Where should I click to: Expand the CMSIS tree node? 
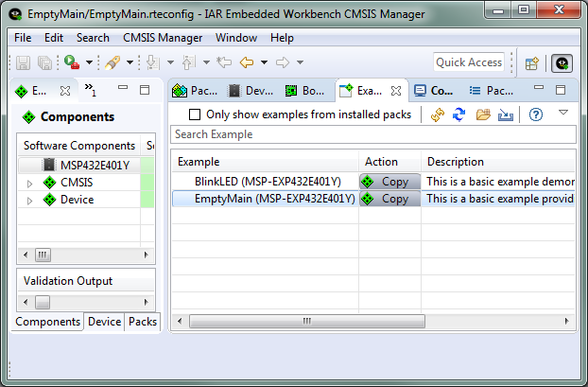point(30,183)
